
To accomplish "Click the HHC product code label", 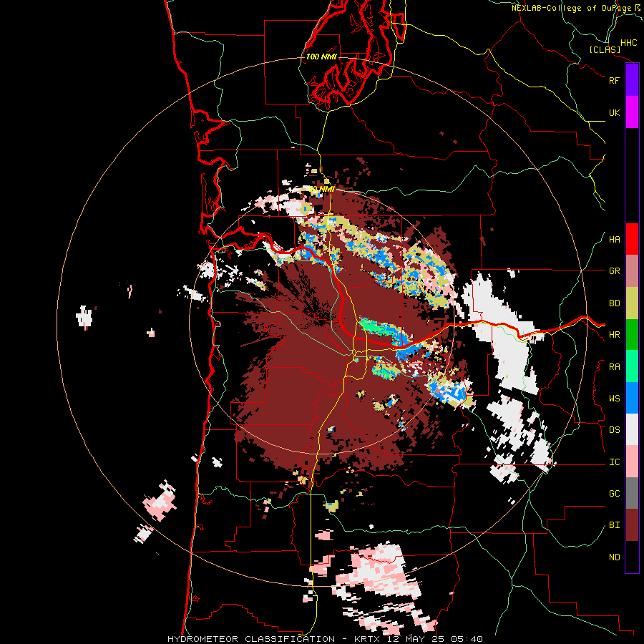I will coord(628,43).
